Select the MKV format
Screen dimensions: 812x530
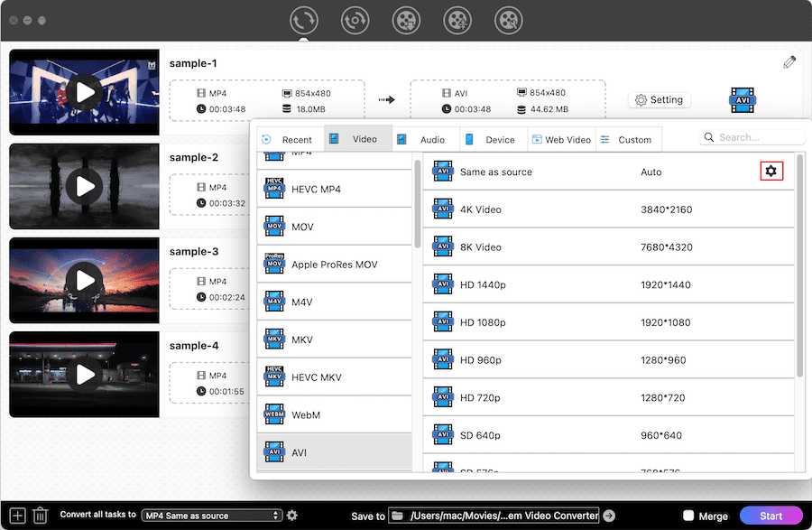335,339
